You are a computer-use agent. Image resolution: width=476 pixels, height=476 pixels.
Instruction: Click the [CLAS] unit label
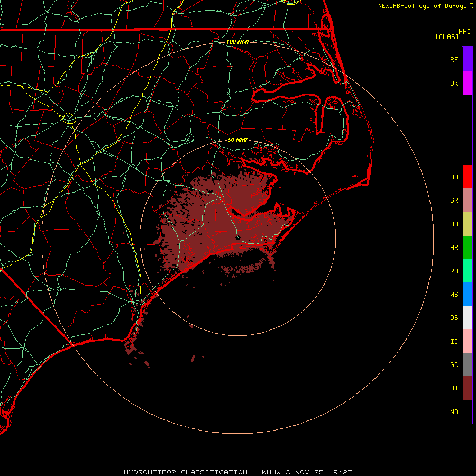pos(447,36)
